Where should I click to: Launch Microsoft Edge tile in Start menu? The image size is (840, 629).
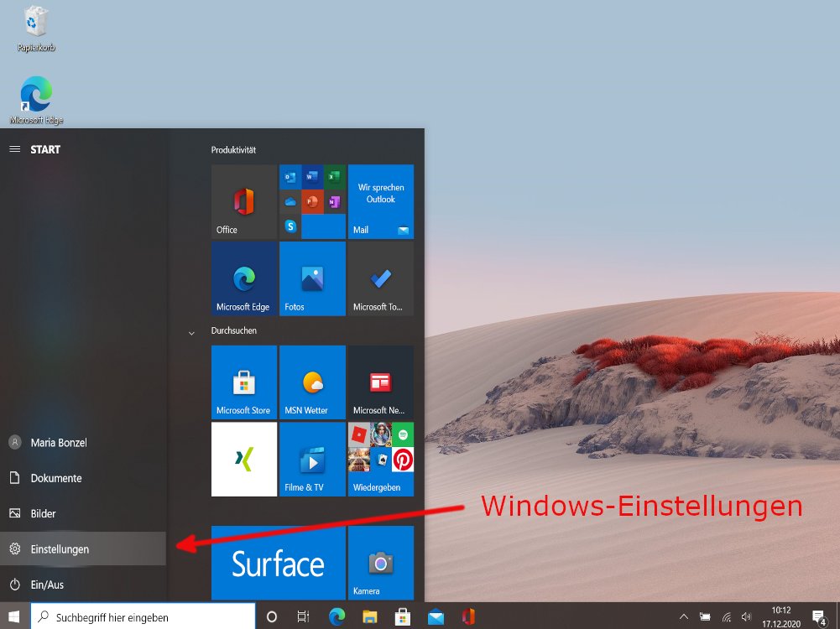click(x=243, y=278)
